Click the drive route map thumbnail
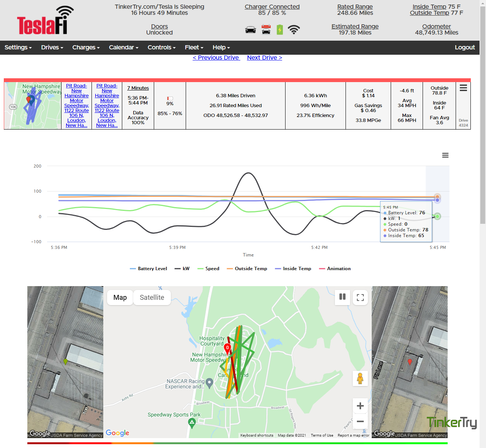 [33, 106]
